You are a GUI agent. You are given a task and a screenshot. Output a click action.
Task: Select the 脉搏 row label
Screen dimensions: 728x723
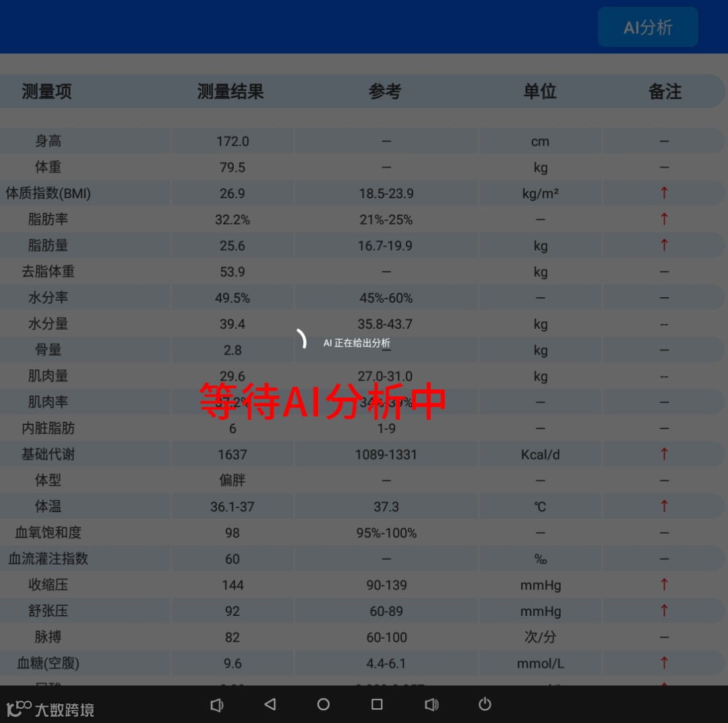click(48, 637)
